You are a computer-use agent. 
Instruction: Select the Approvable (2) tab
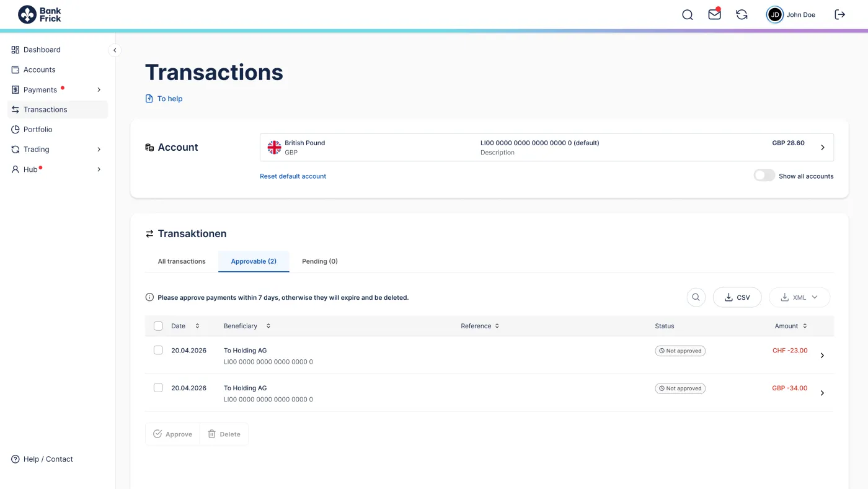point(254,261)
